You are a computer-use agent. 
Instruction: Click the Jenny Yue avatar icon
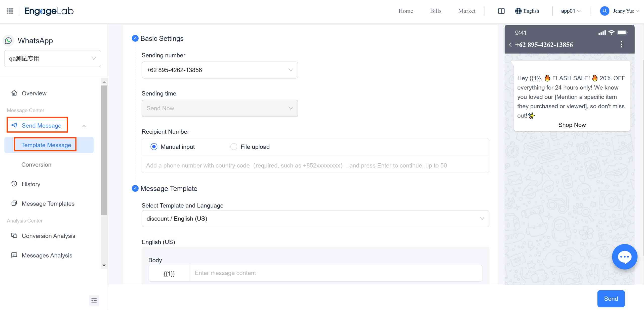point(605,11)
